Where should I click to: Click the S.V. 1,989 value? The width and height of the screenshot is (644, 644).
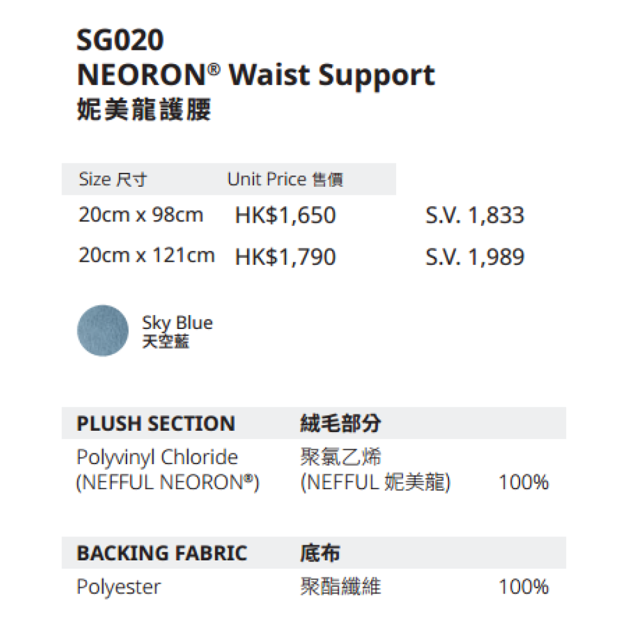point(475,257)
